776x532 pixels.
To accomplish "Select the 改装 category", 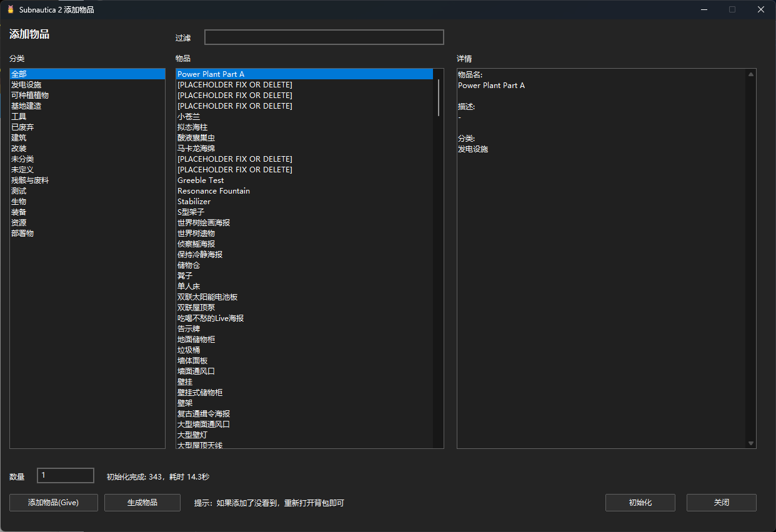I will point(87,148).
